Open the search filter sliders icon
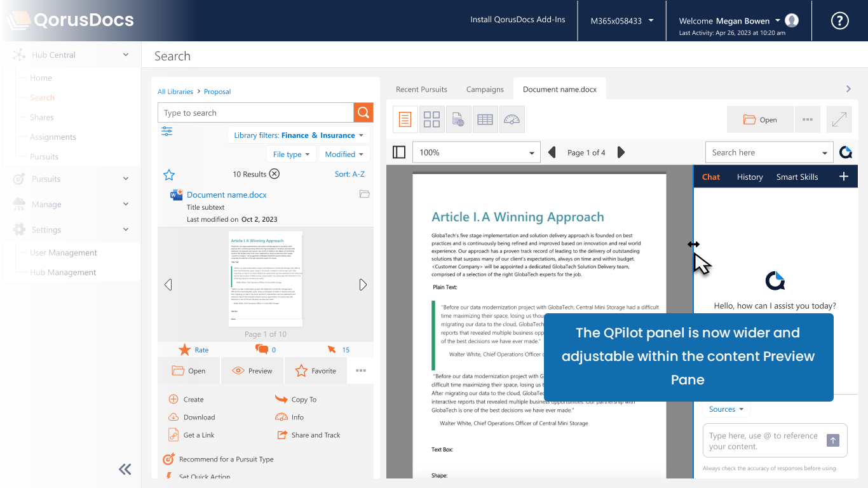Viewport: 868px width, 488px height. pyautogui.click(x=166, y=132)
